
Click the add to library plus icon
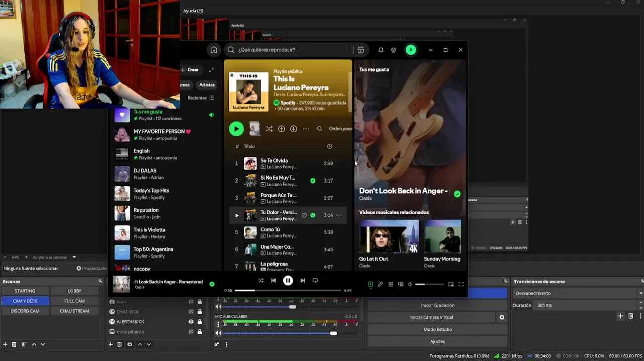coord(281,129)
